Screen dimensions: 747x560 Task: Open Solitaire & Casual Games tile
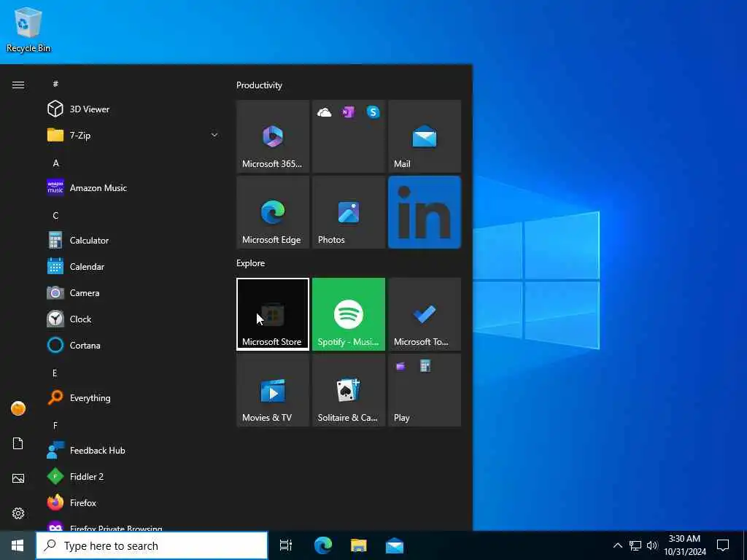(348, 390)
